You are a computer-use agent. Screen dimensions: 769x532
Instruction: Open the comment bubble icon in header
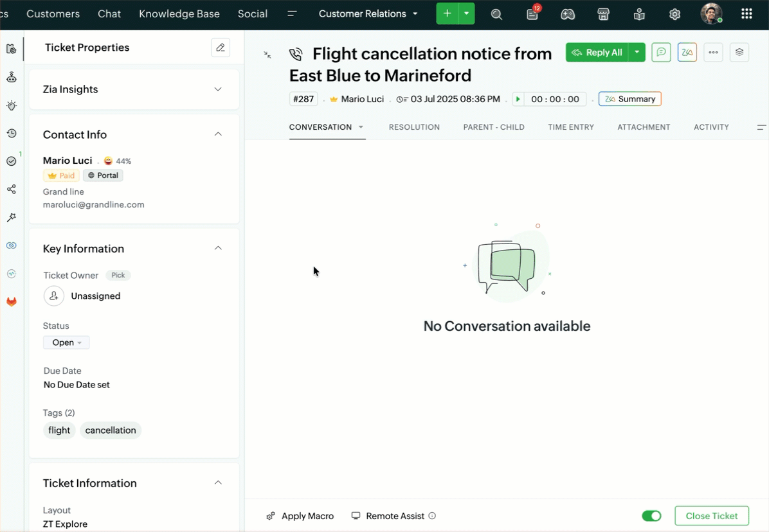click(661, 53)
